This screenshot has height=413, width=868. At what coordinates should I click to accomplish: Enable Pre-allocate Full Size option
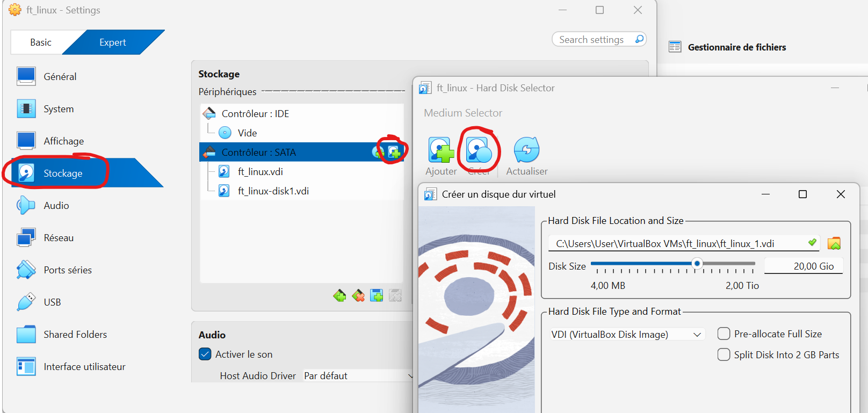pyautogui.click(x=724, y=334)
